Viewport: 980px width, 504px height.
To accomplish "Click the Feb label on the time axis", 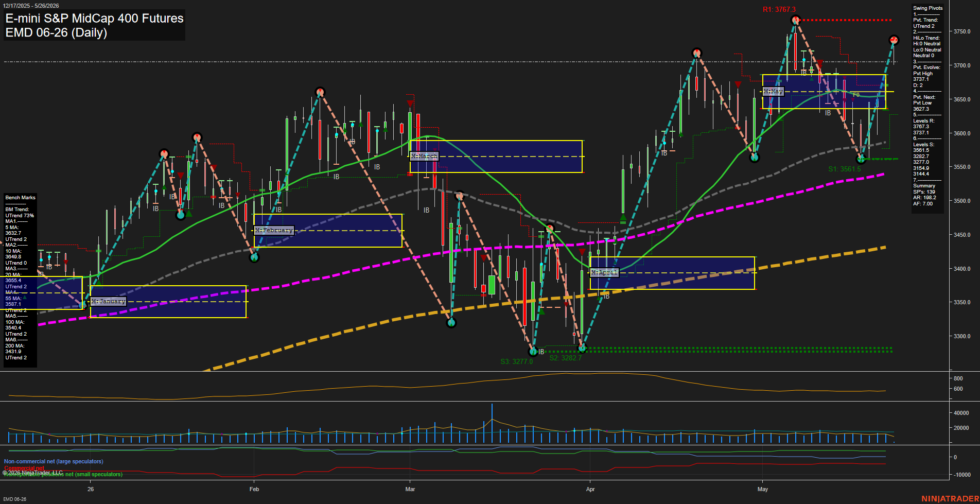I will tap(254, 489).
